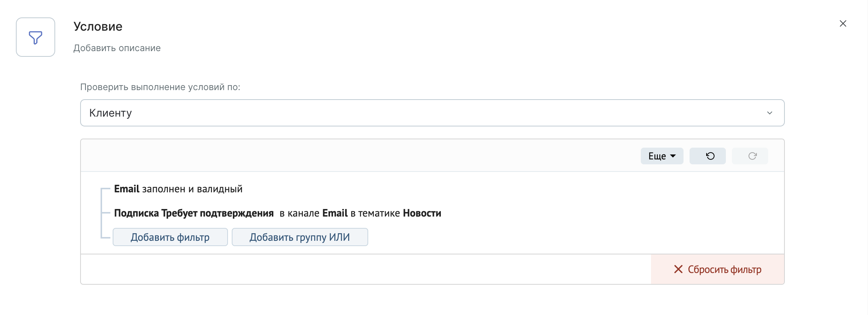The image size is (868, 315).
Task: Click Добавить описание text field
Action: [x=117, y=48]
